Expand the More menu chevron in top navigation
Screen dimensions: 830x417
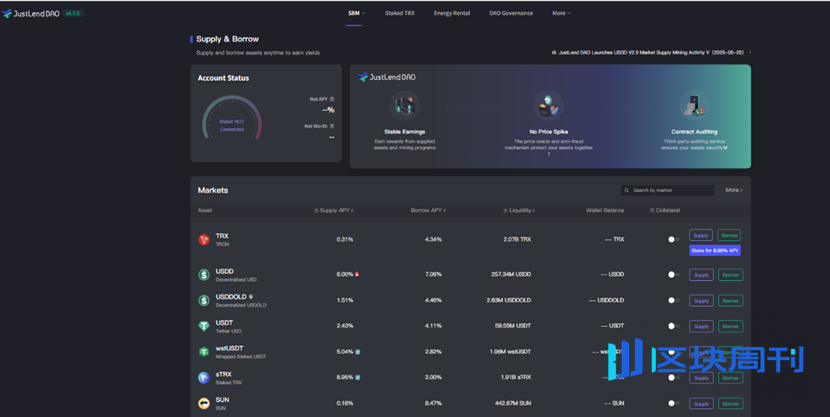pos(569,13)
